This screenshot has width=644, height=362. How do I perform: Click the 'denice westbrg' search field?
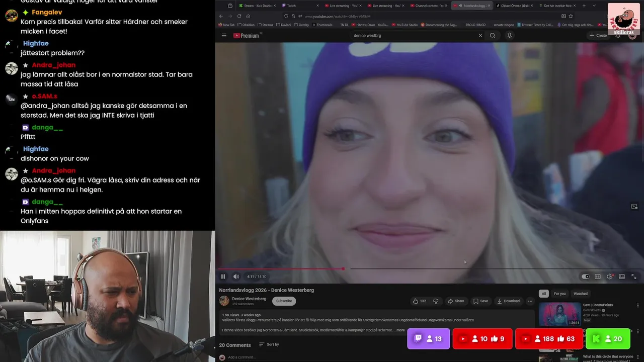coord(413,36)
